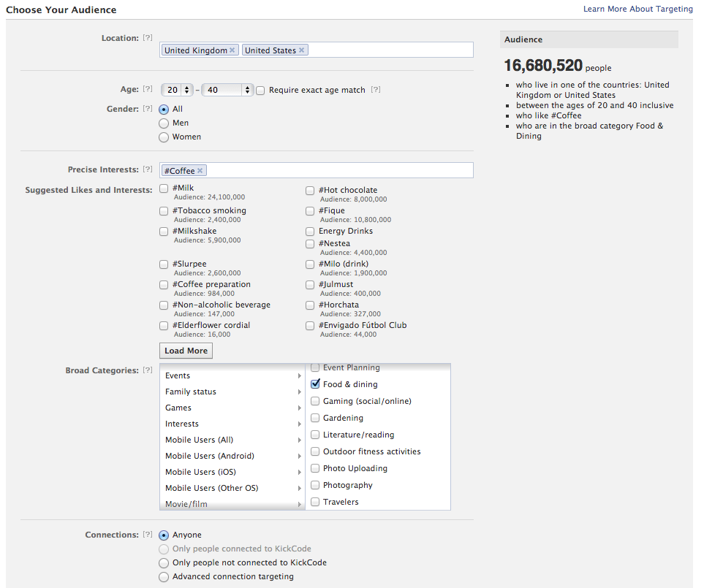The width and height of the screenshot is (704, 588).
Task: Check the #Elderflower cordial interest
Action: pyautogui.click(x=164, y=326)
